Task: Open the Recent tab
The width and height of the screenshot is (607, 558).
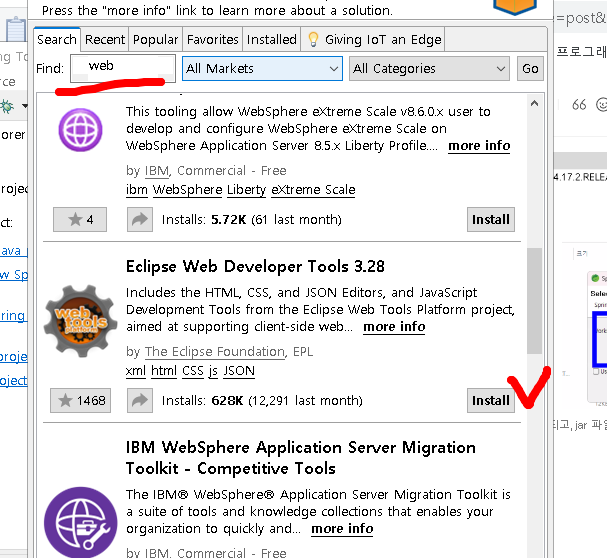Action: [105, 39]
